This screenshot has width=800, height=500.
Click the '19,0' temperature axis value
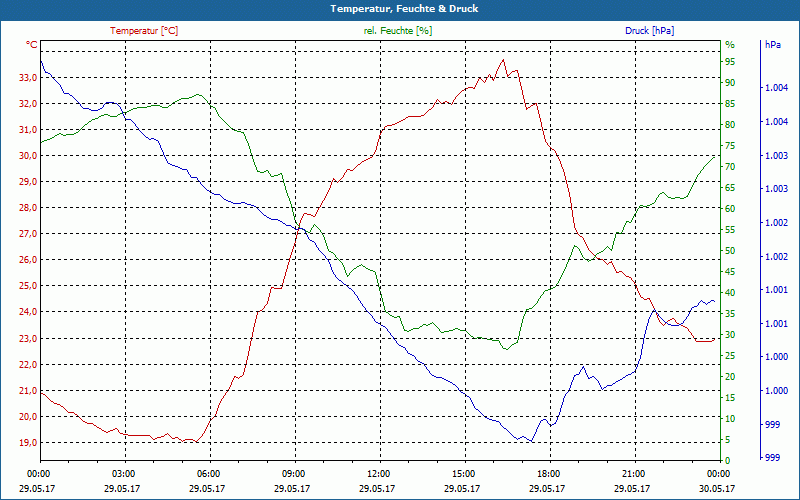click(x=28, y=442)
